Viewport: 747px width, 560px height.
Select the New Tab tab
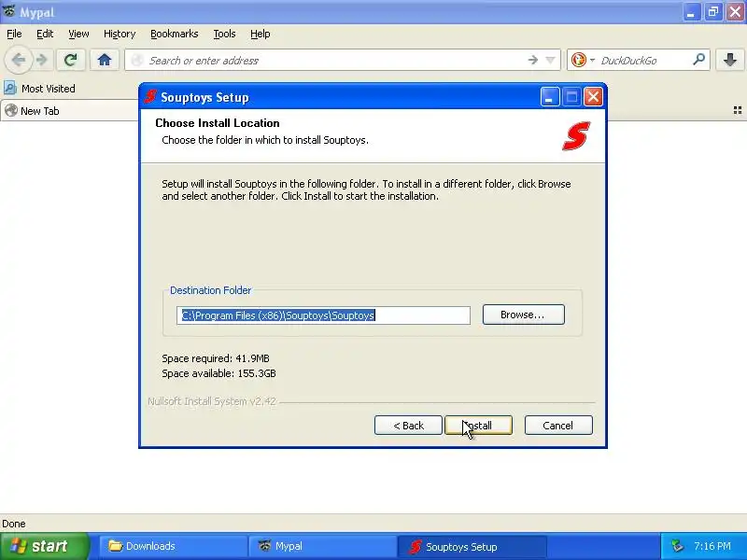click(x=69, y=111)
